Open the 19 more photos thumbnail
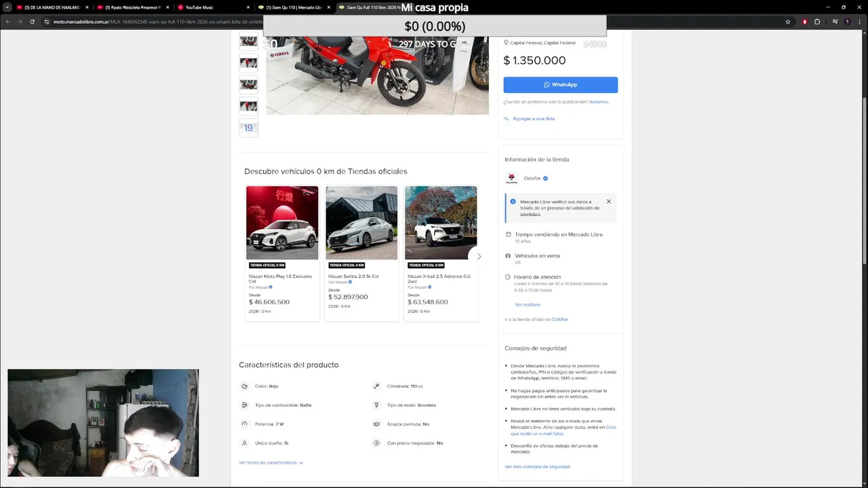Screen dimensions: 868x488 (248, 127)
